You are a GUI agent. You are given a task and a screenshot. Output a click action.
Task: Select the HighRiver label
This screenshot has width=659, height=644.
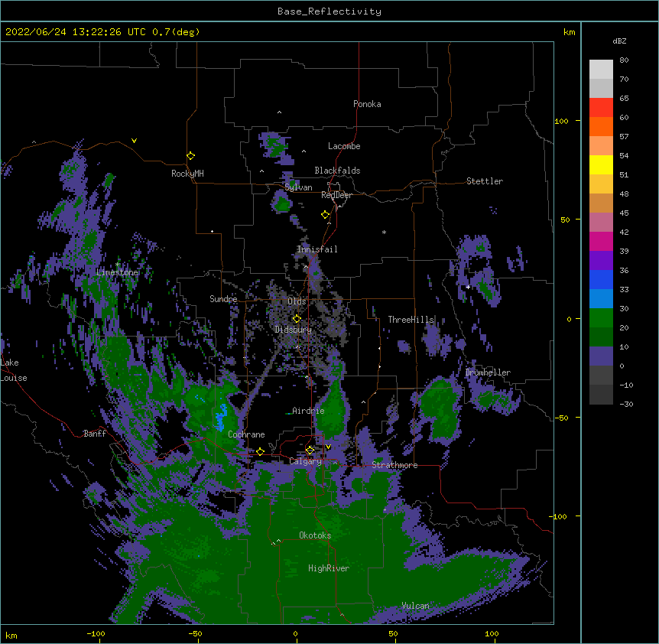(329, 568)
